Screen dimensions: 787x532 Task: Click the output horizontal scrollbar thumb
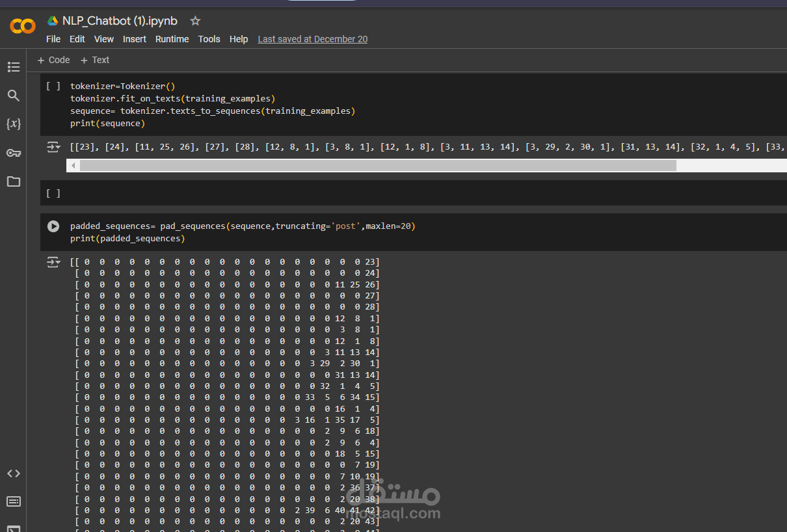pyautogui.click(x=378, y=166)
